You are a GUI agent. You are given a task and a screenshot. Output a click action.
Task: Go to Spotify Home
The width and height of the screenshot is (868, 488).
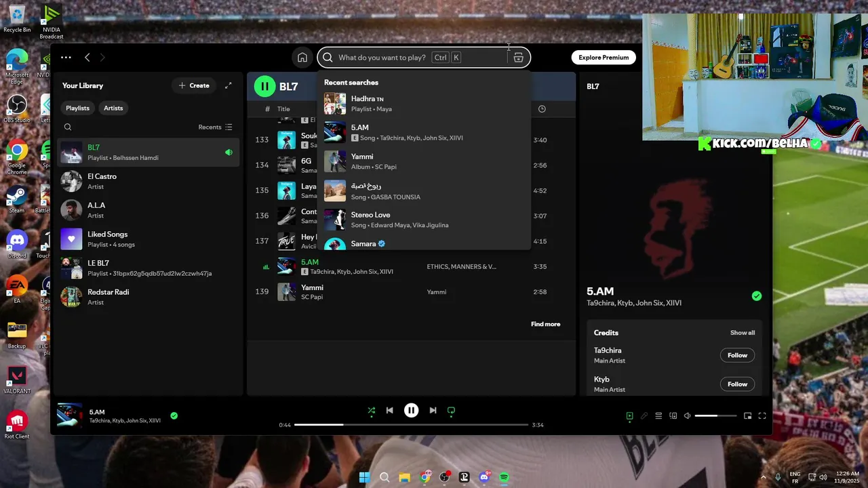coord(302,58)
